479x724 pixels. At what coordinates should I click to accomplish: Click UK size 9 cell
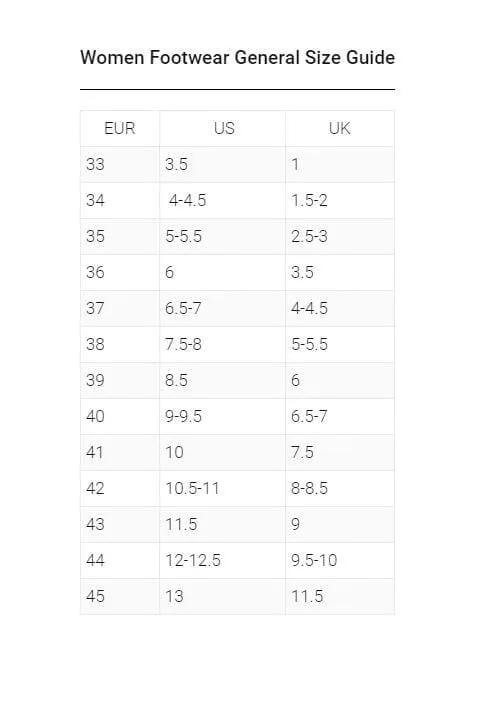pyautogui.click(x=340, y=525)
